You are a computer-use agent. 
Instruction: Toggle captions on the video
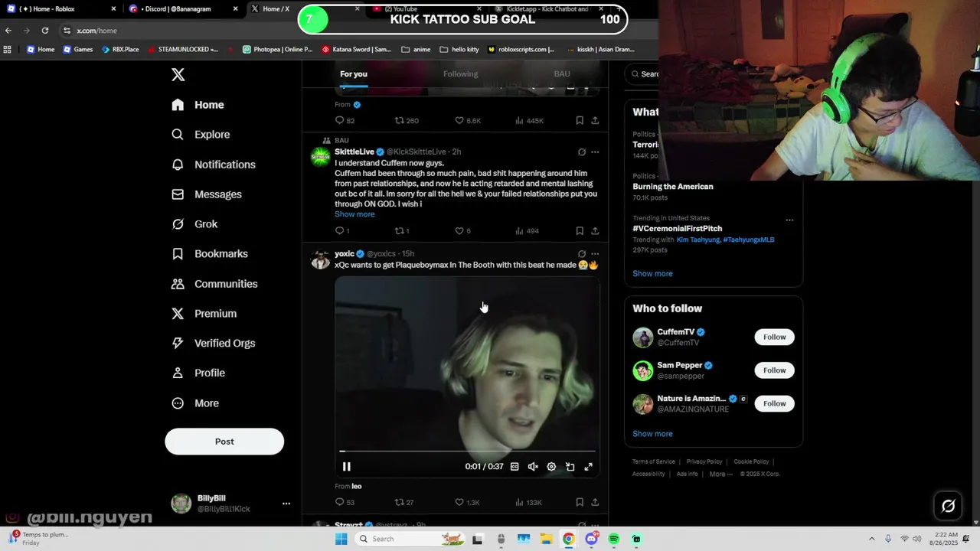514,467
